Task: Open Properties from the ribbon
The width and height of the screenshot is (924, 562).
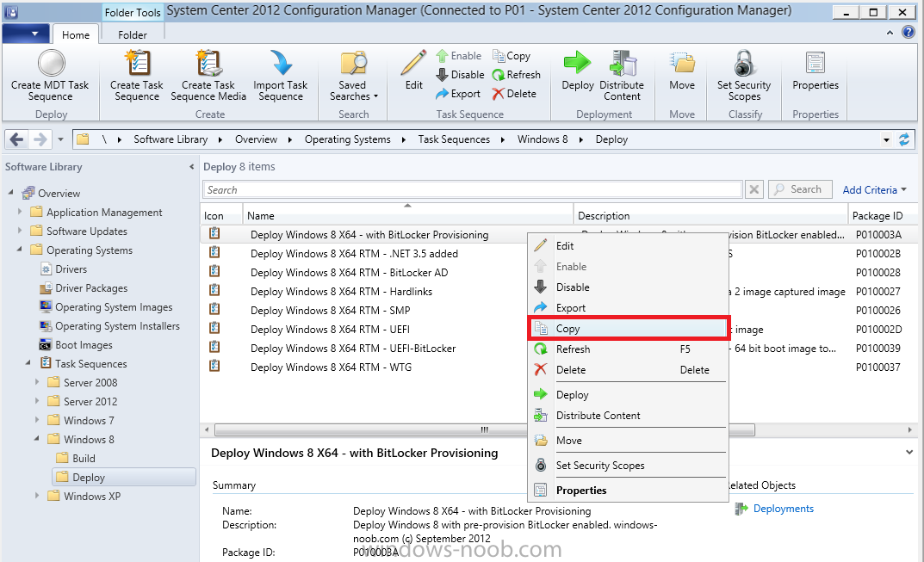Action: tap(815, 70)
